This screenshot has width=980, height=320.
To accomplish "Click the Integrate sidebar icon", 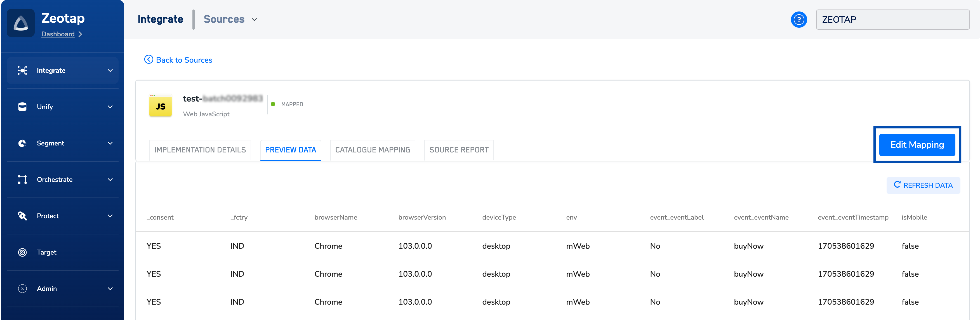I will pyautogui.click(x=22, y=70).
